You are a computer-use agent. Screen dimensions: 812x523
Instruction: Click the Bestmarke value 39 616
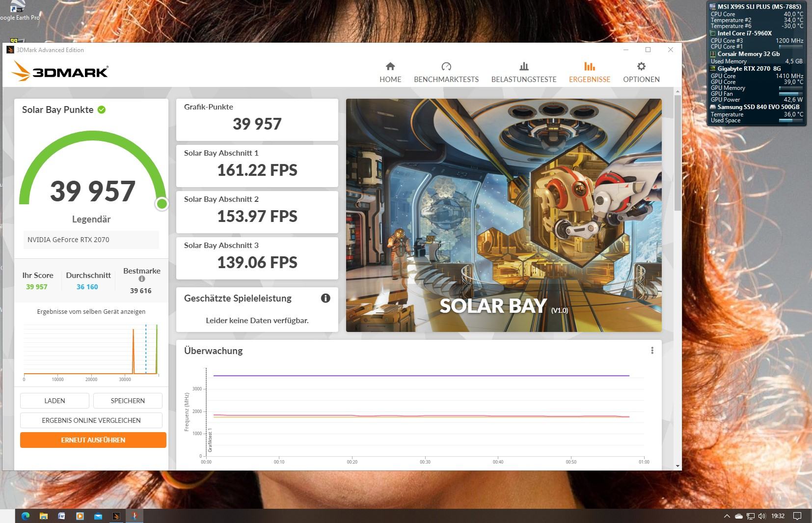pyautogui.click(x=141, y=291)
